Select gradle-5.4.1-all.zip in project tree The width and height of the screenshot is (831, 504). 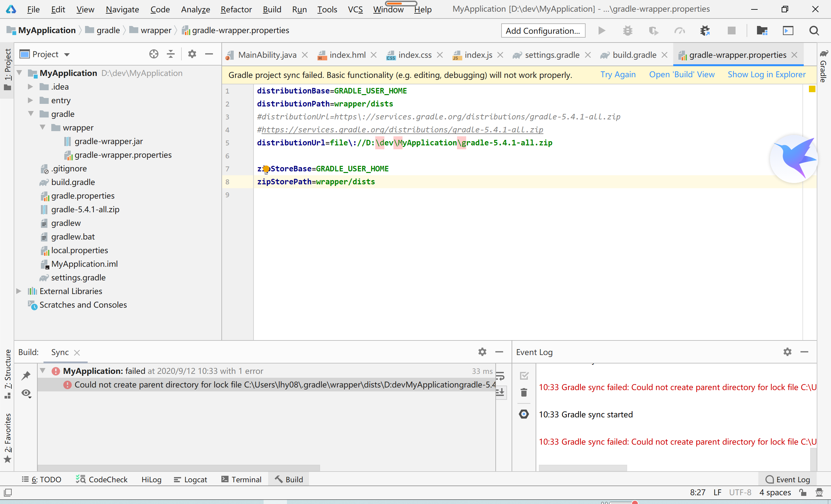tap(85, 209)
